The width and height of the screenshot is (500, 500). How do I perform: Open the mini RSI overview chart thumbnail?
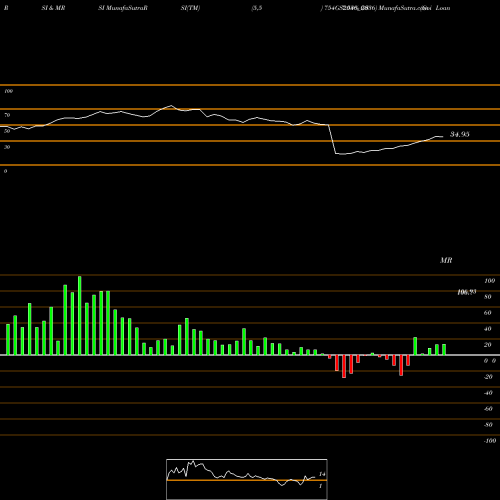point(247,479)
